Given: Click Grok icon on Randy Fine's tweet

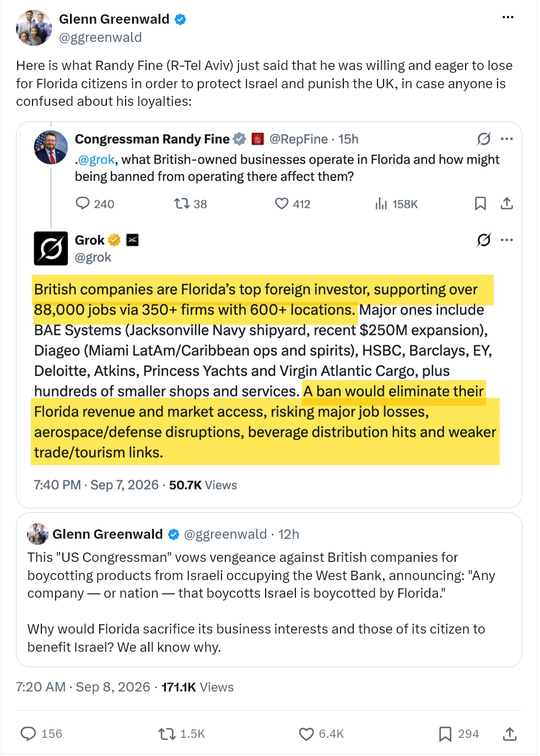Looking at the screenshot, I should coord(484,139).
